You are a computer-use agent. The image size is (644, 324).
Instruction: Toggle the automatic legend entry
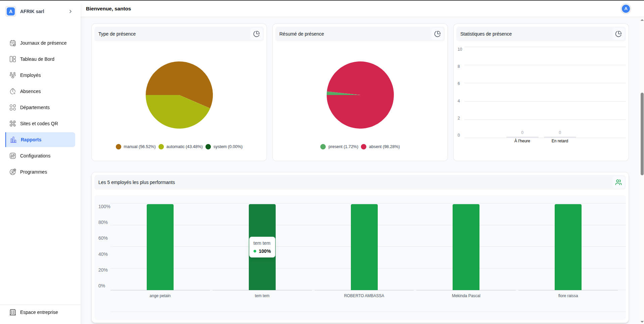coord(181,147)
